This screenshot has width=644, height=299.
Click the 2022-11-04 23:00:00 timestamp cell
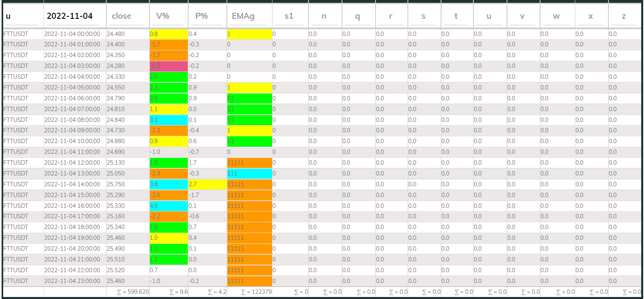tap(74, 281)
